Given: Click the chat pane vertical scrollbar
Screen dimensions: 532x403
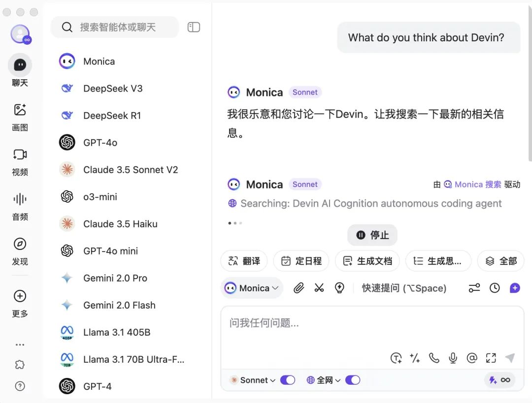Looking at the screenshot, I should 530,81.
